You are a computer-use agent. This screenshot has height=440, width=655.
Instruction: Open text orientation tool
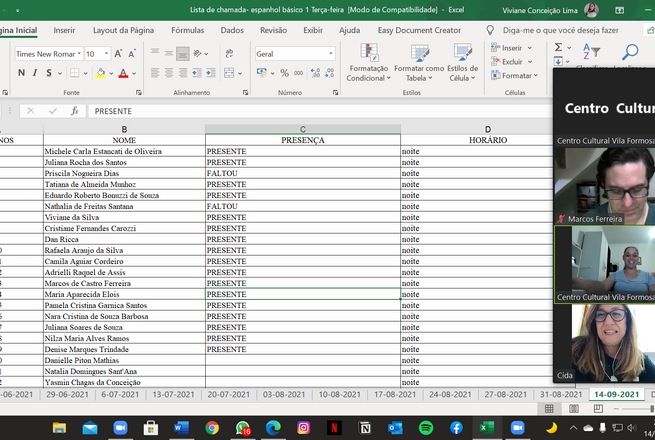point(198,53)
